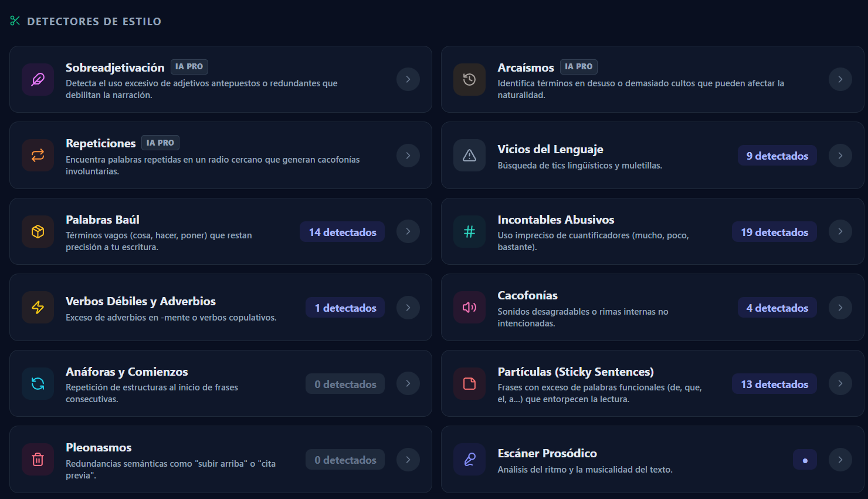The image size is (868, 499).
Task: Click the trash icon for Pleonasmos
Action: (x=38, y=460)
